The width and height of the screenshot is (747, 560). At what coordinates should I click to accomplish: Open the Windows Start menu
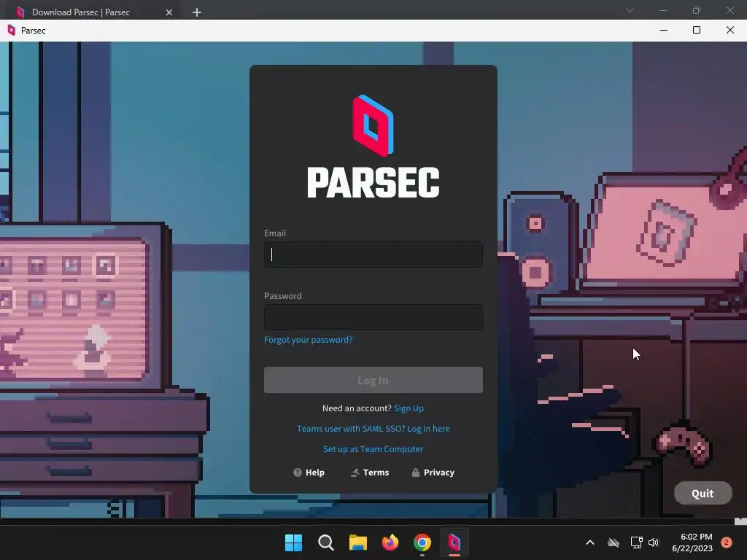293,542
